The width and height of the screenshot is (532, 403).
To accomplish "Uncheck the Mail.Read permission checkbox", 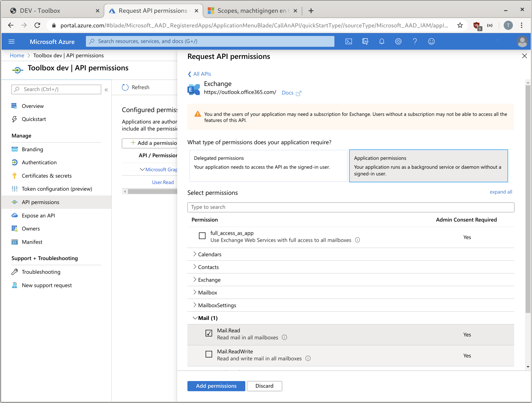I will coord(209,333).
